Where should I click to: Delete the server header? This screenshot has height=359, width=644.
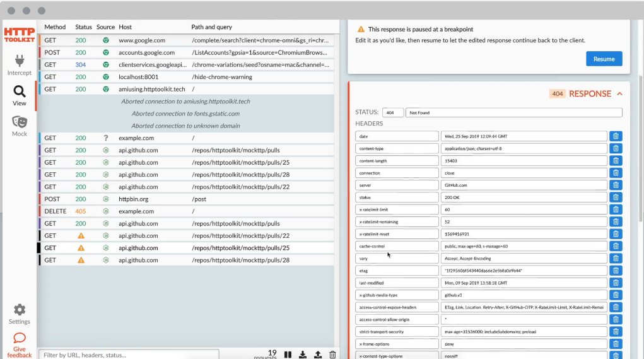616,185
